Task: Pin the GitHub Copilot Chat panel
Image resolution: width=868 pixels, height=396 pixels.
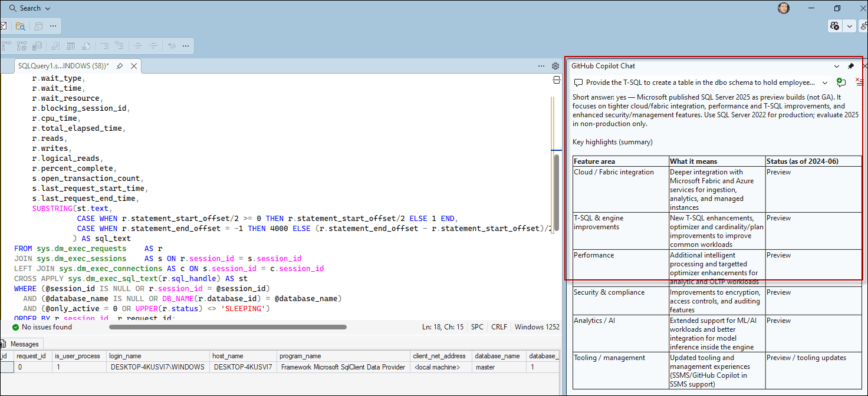Action: (x=851, y=66)
